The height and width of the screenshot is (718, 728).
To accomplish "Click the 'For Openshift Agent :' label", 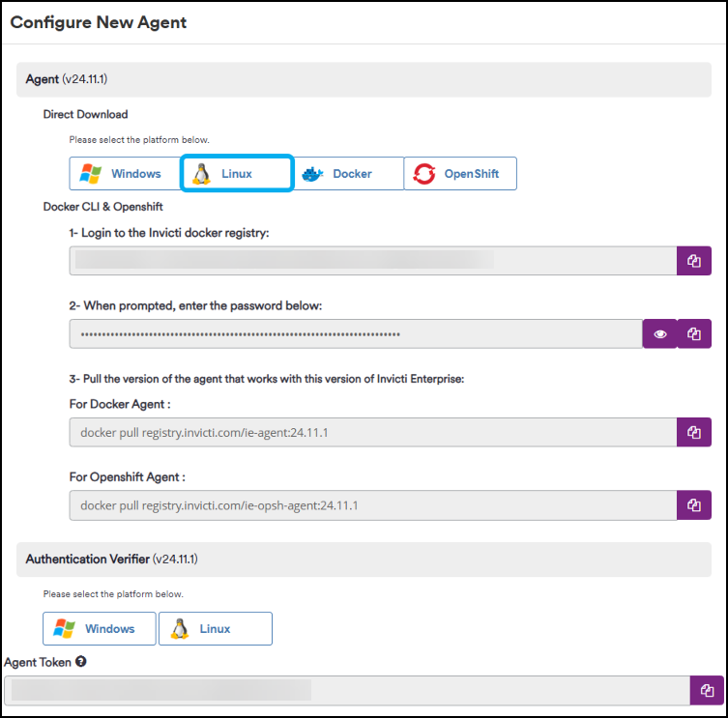I will click(x=128, y=477).
